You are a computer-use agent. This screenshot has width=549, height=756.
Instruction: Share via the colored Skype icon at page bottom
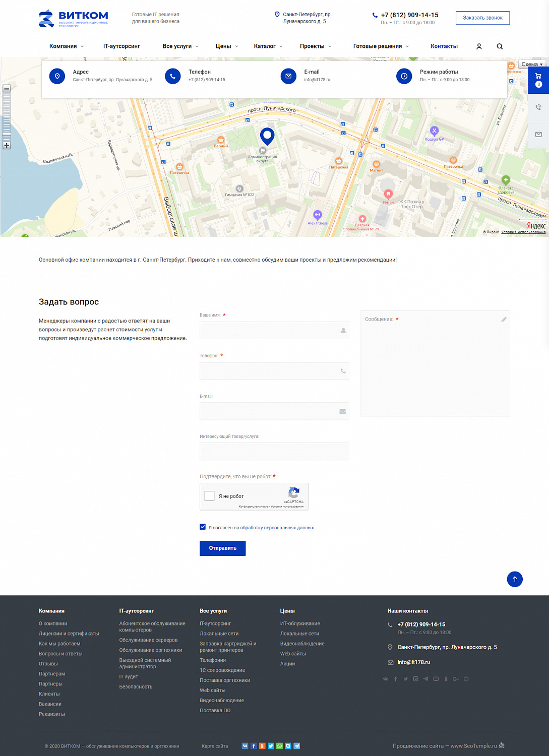(288, 746)
